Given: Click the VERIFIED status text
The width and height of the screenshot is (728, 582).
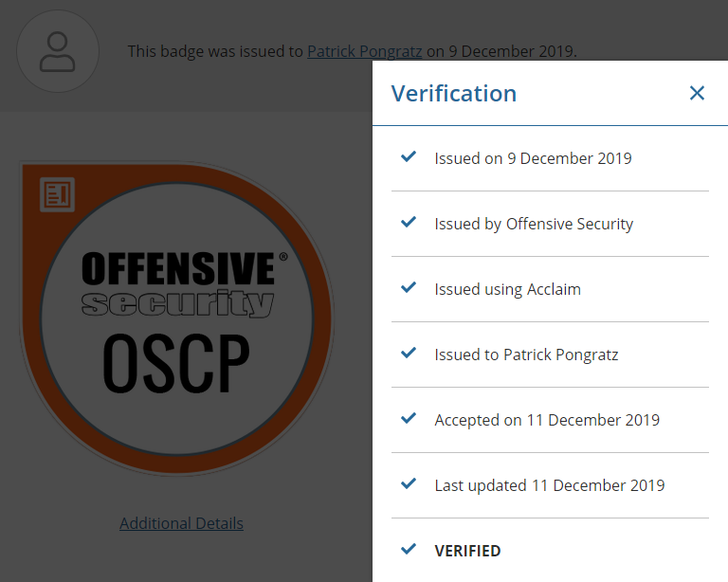Looking at the screenshot, I should 467,551.
